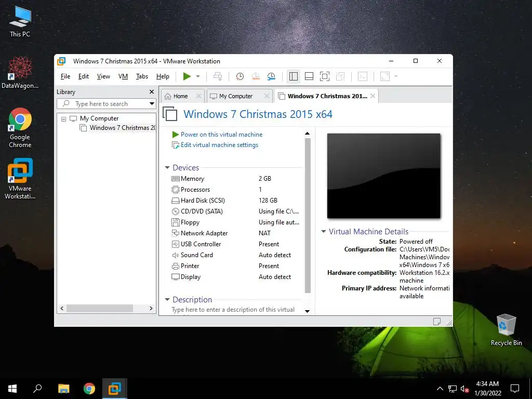Viewport: 532px width, 399px height.
Task: Open the library search dropdown arrow
Action: [x=152, y=104]
